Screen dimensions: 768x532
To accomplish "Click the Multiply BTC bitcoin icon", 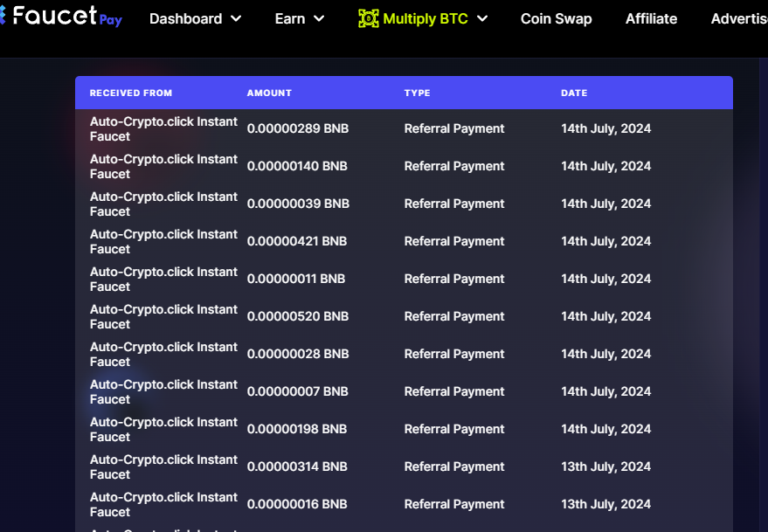I will [x=369, y=18].
